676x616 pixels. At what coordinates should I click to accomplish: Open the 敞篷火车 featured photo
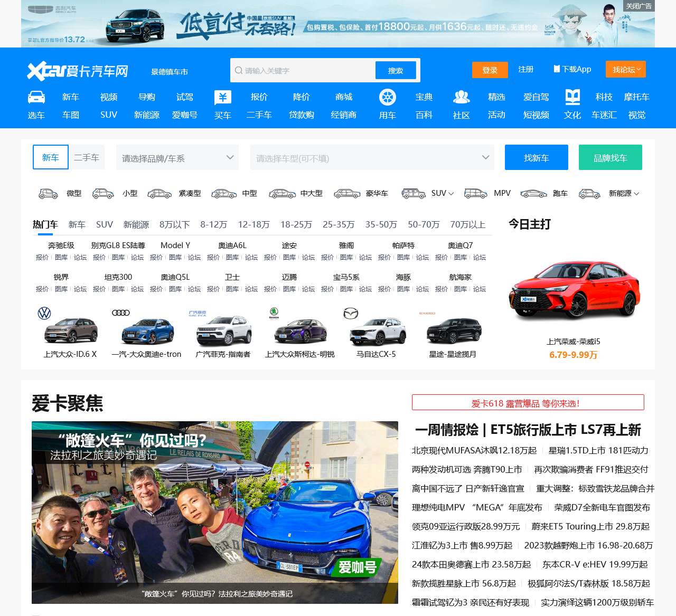(x=215, y=513)
